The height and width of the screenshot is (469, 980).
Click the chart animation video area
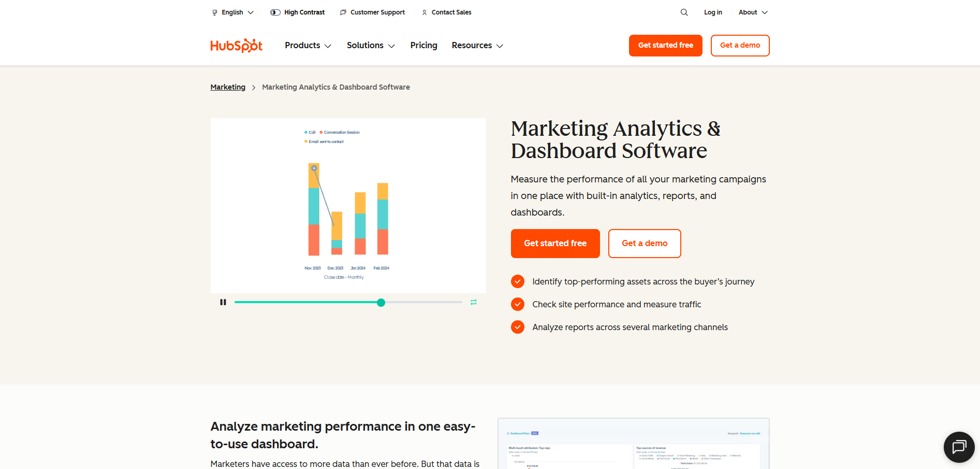coord(348,206)
